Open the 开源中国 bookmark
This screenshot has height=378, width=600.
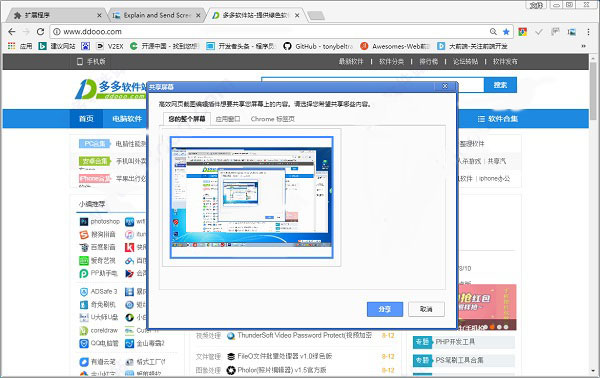[165, 46]
